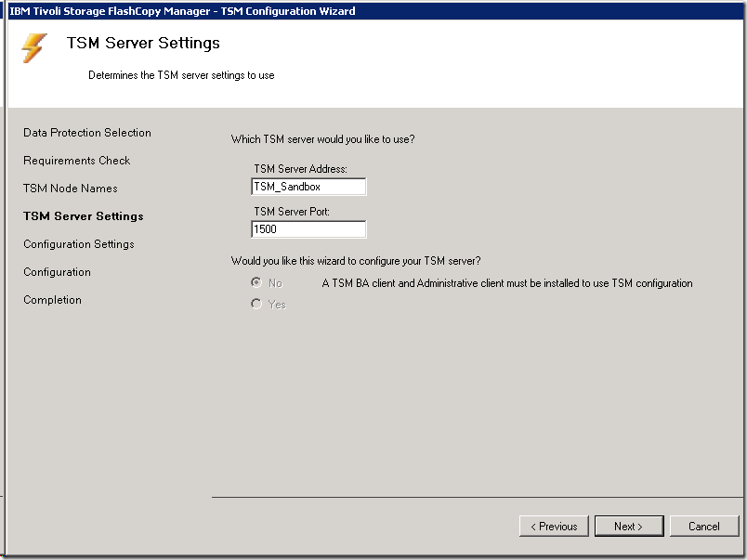Open the Configuration Settings step
The height and width of the screenshot is (560, 747).
[x=79, y=244]
